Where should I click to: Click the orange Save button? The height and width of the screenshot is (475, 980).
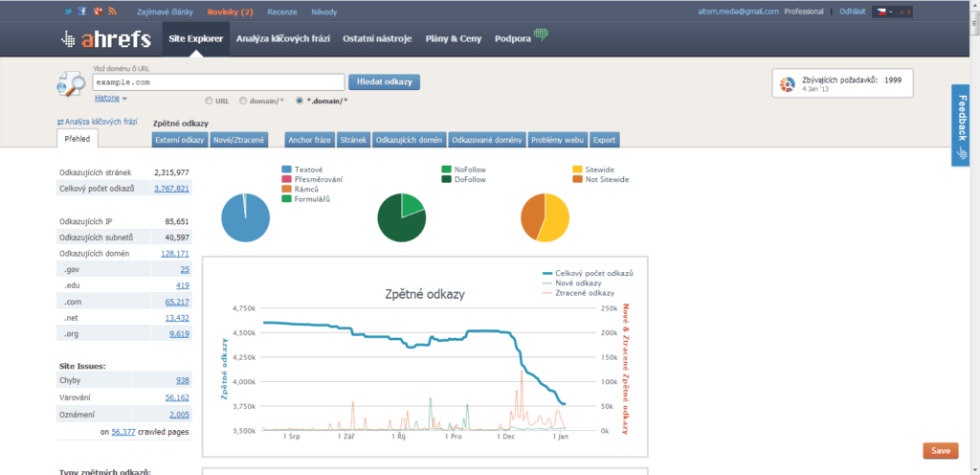[x=940, y=450]
